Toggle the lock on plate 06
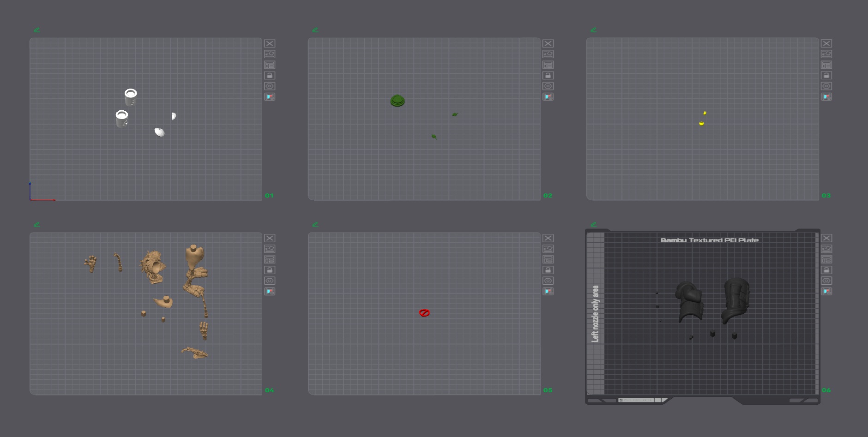Viewport: 868px width, 437px height. (x=826, y=270)
